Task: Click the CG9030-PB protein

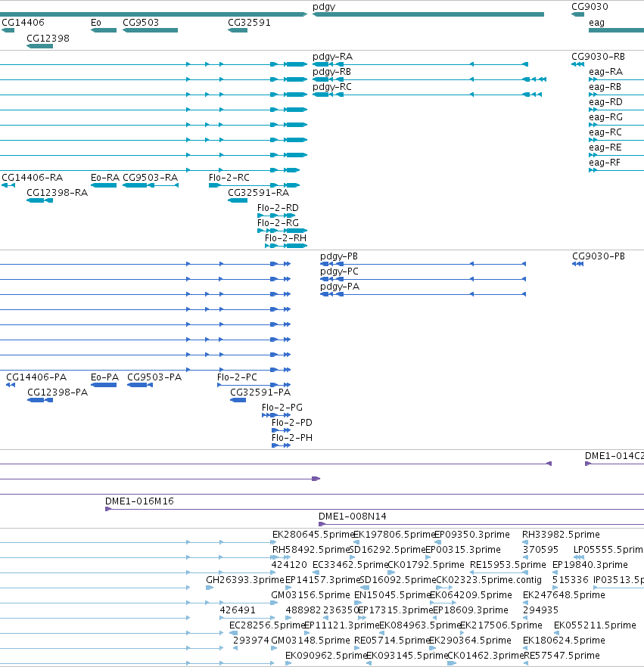Action: [577, 264]
